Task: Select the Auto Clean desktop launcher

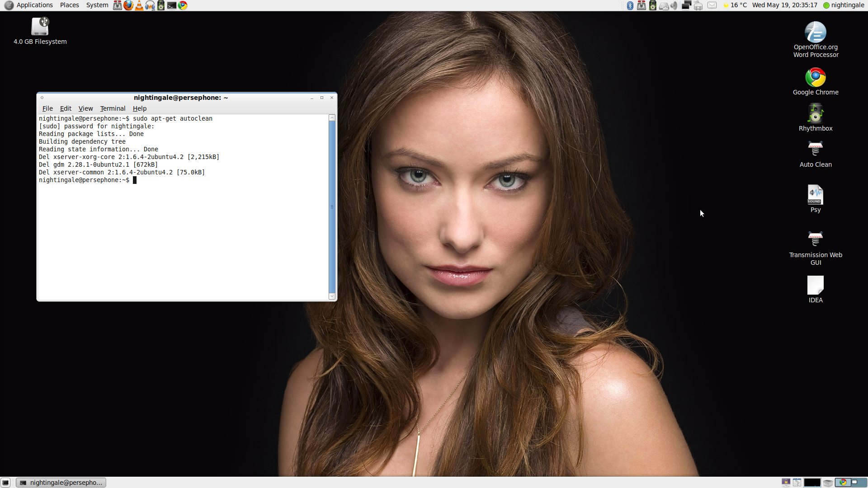Action: coord(816,154)
